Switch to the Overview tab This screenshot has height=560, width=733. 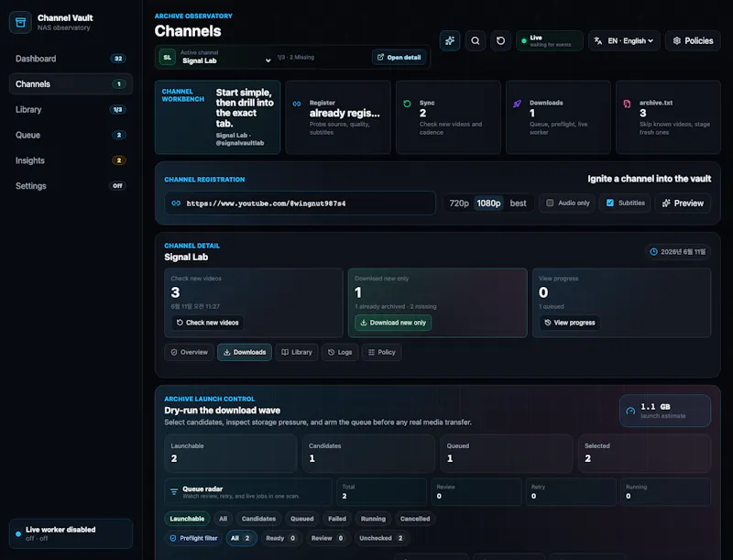coord(190,352)
